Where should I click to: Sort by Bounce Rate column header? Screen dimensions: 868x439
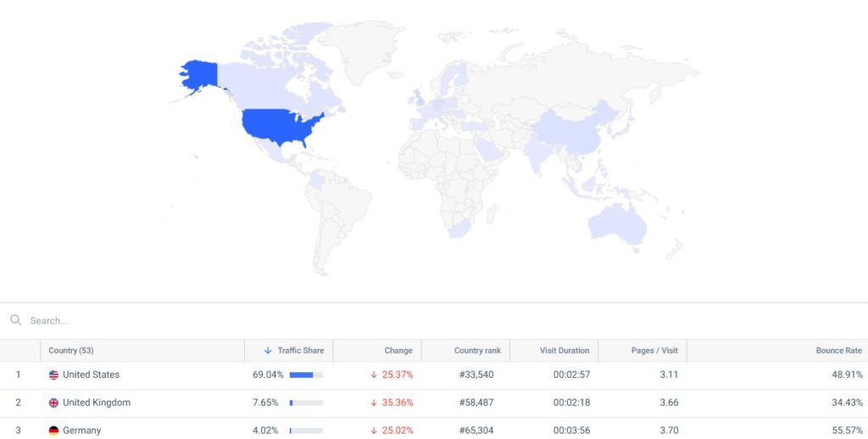coord(838,350)
